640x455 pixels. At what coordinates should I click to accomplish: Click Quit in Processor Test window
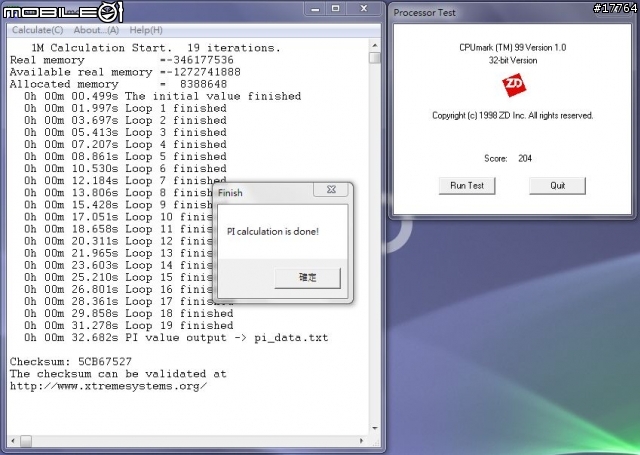557,186
